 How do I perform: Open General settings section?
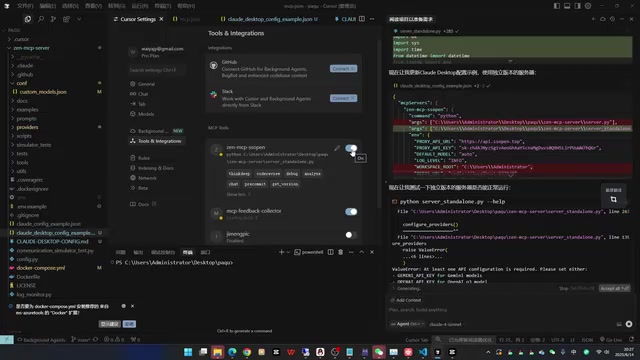(x=146, y=84)
